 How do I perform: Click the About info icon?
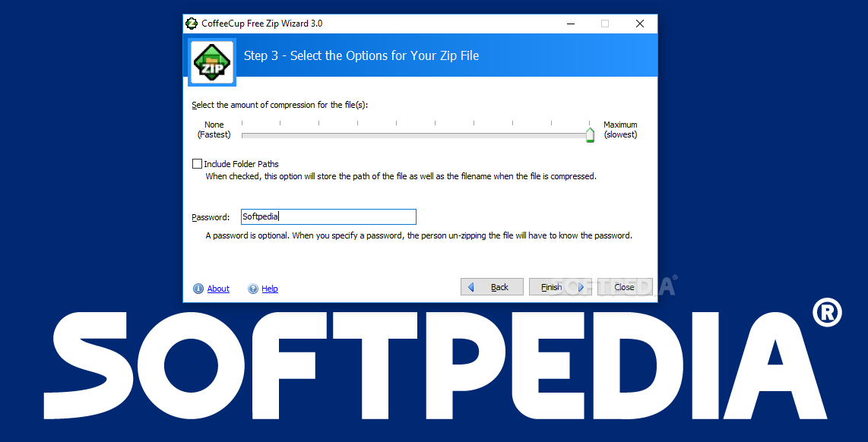click(x=198, y=289)
